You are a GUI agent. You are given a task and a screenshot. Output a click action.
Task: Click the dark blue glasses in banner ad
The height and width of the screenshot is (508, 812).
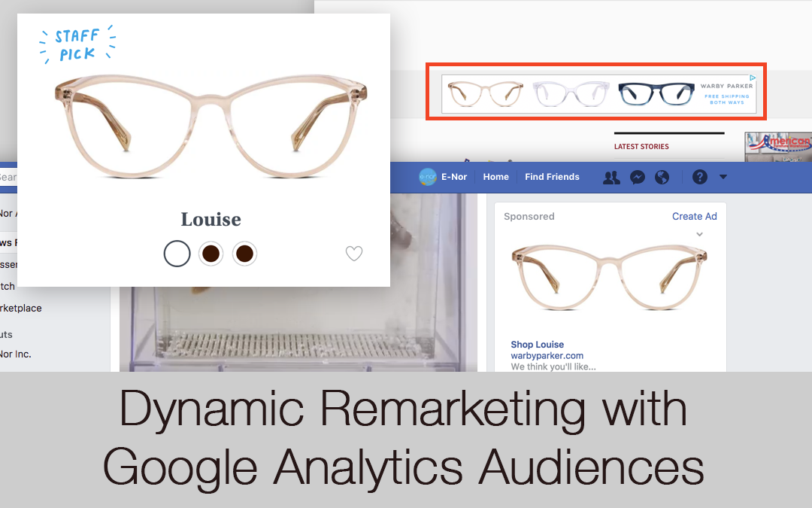click(x=656, y=94)
